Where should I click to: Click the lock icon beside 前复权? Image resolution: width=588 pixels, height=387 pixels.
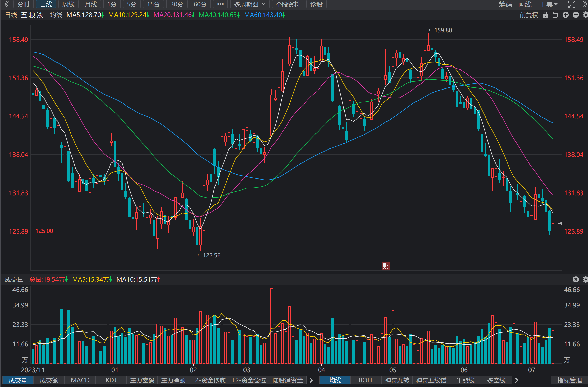[x=545, y=15]
